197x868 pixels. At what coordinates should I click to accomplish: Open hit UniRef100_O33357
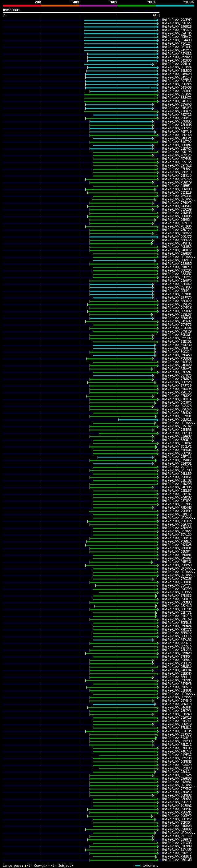(x=176, y=274)
